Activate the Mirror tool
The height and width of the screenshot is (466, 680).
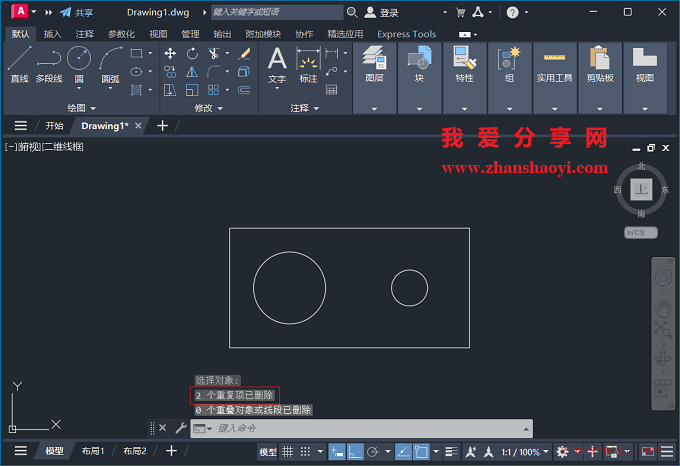192,72
